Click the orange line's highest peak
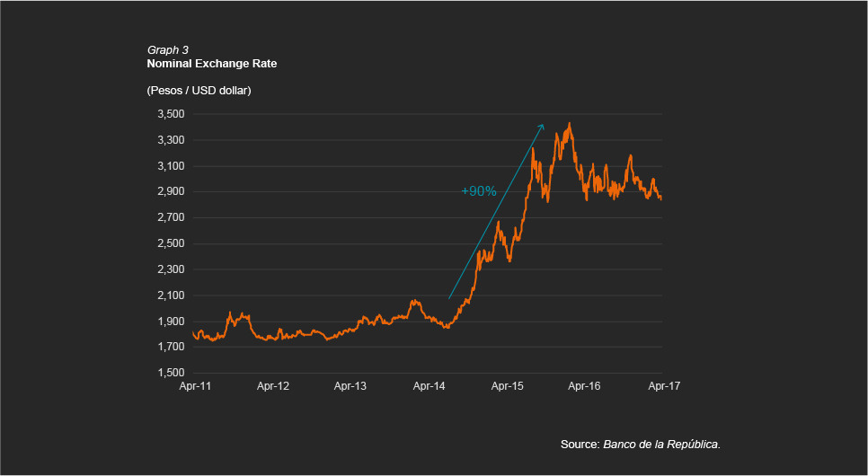This screenshot has width=868, height=476. [570, 124]
